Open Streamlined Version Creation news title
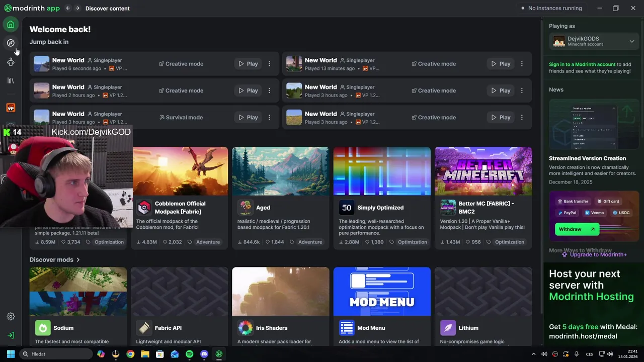Screen dimensions: 644x362 pyautogui.click(x=587, y=158)
